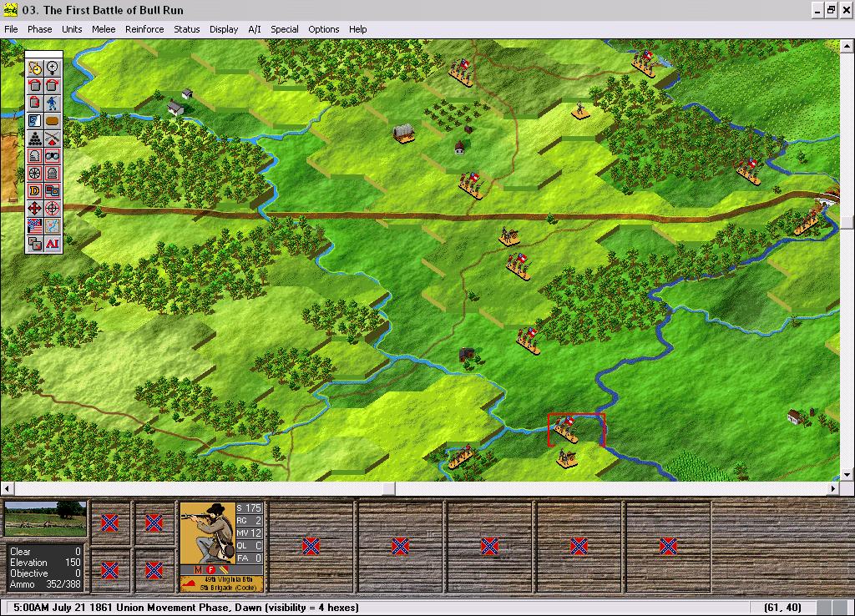855x616 pixels.
Task: Click the "RG 2" range value
Action: pos(249,521)
